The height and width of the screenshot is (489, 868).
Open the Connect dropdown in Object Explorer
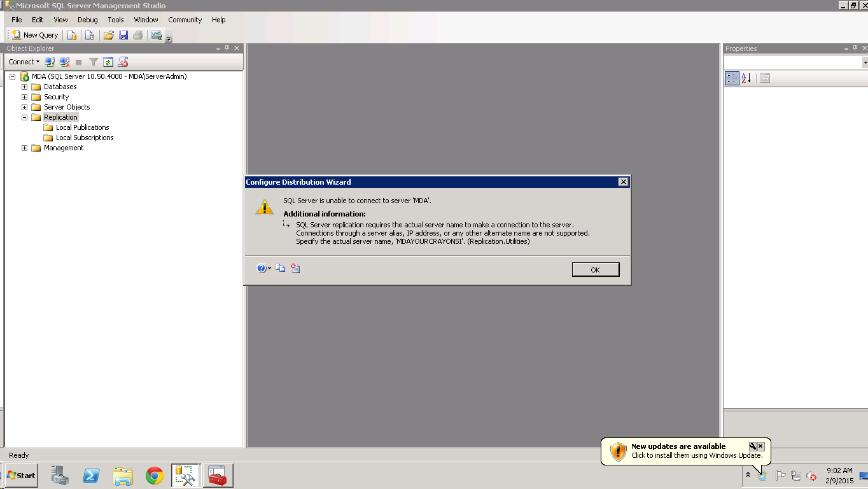(x=24, y=62)
